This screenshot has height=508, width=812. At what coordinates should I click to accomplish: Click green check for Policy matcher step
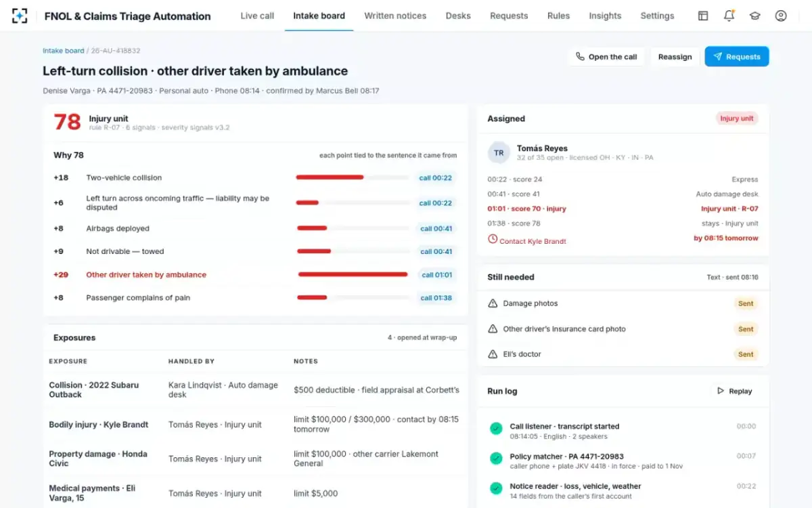[x=496, y=458]
